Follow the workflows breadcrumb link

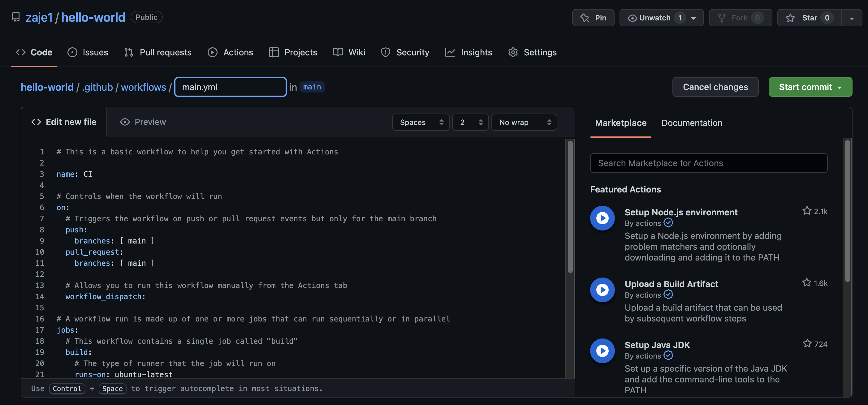click(x=144, y=87)
